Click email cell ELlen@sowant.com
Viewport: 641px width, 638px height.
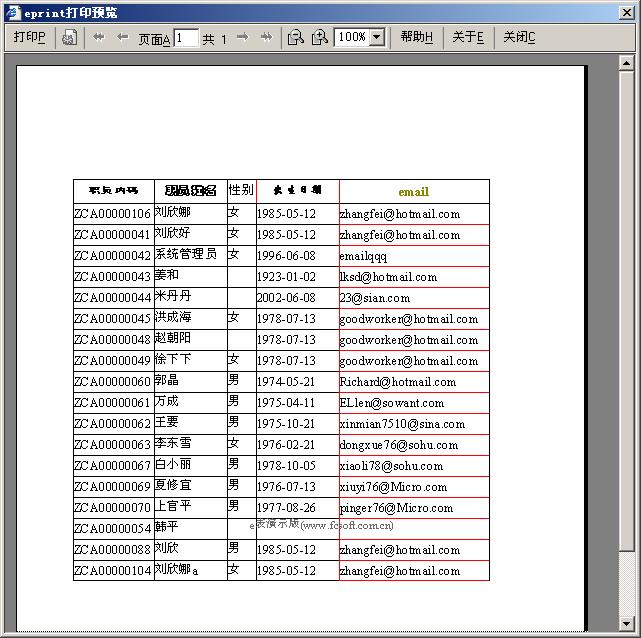pyautogui.click(x=414, y=403)
